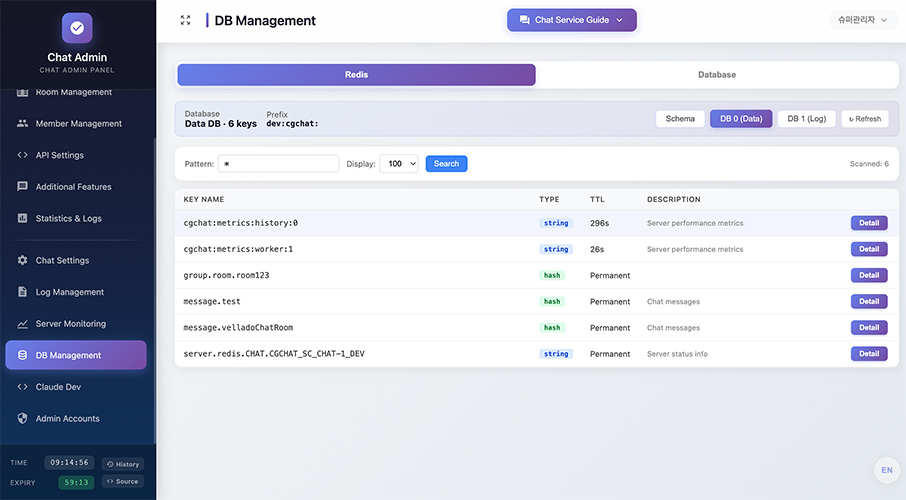
Task: Click key name group.room.room123
Action: point(226,275)
